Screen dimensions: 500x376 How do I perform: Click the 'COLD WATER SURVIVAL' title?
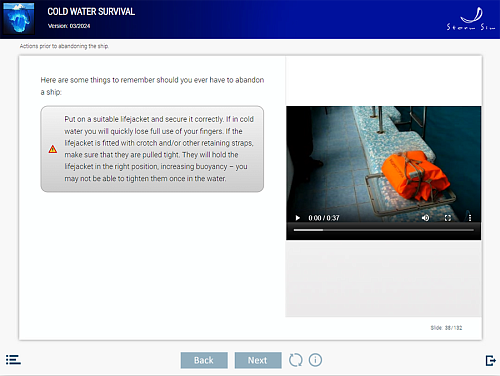coord(91,12)
